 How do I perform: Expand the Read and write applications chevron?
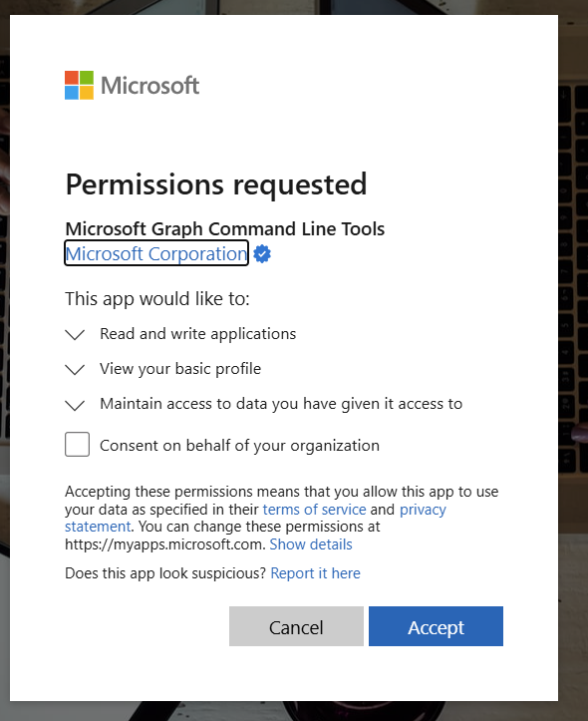point(75,334)
